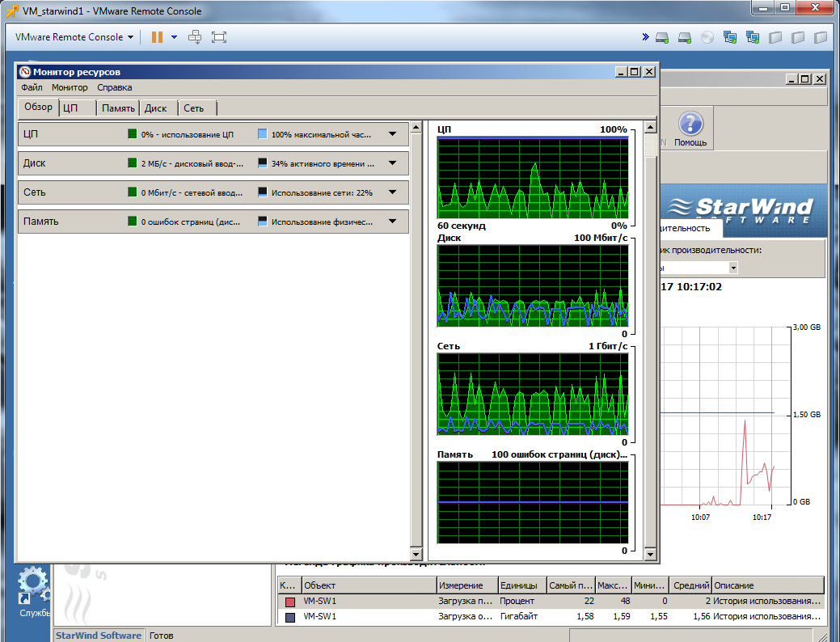The width and height of the screenshot is (840, 642).
Task: Click the Диск activity graph
Action: click(x=533, y=286)
